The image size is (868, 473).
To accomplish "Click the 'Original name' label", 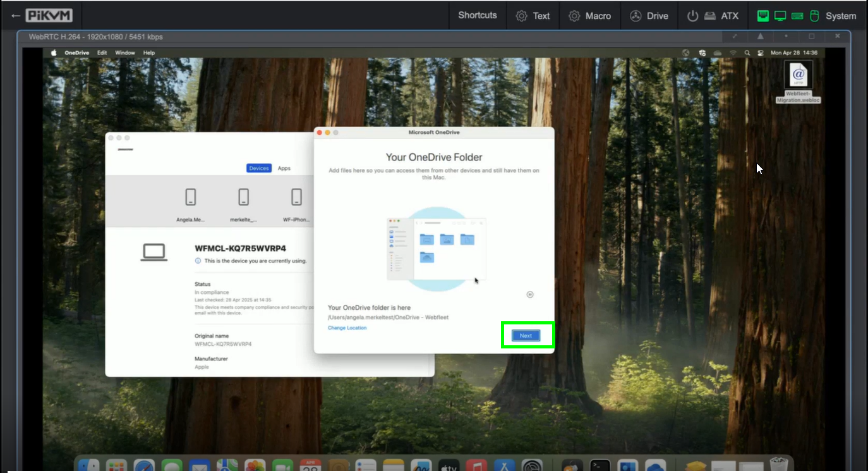I will pyautogui.click(x=212, y=336).
